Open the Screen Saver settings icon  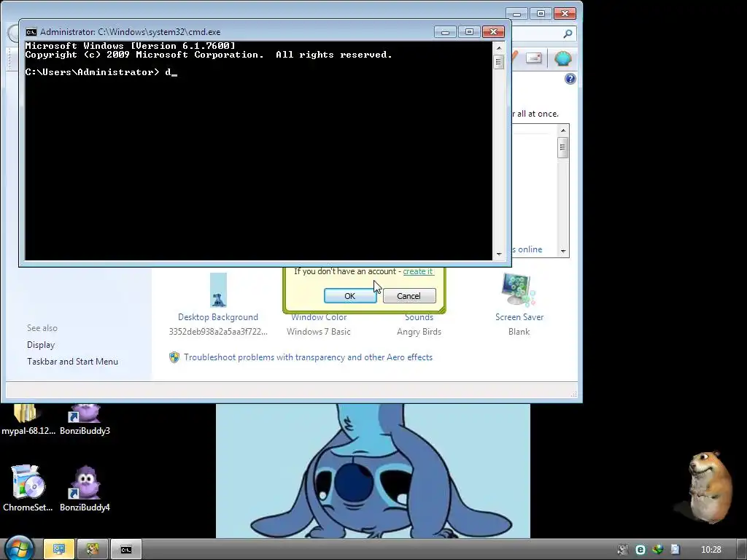519,289
